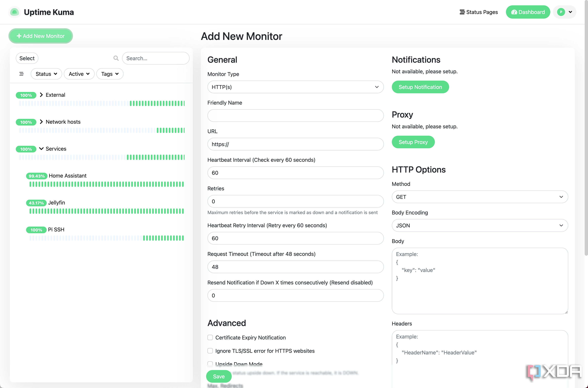
Task: Enable Ignore TLS/SSL error checkbox
Action: pyautogui.click(x=210, y=351)
